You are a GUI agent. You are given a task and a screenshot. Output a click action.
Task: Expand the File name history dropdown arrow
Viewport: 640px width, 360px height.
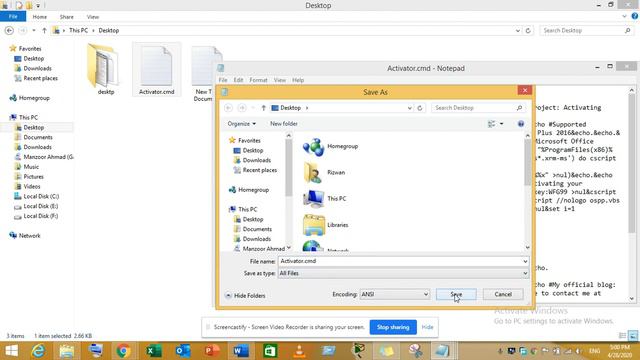525,261
